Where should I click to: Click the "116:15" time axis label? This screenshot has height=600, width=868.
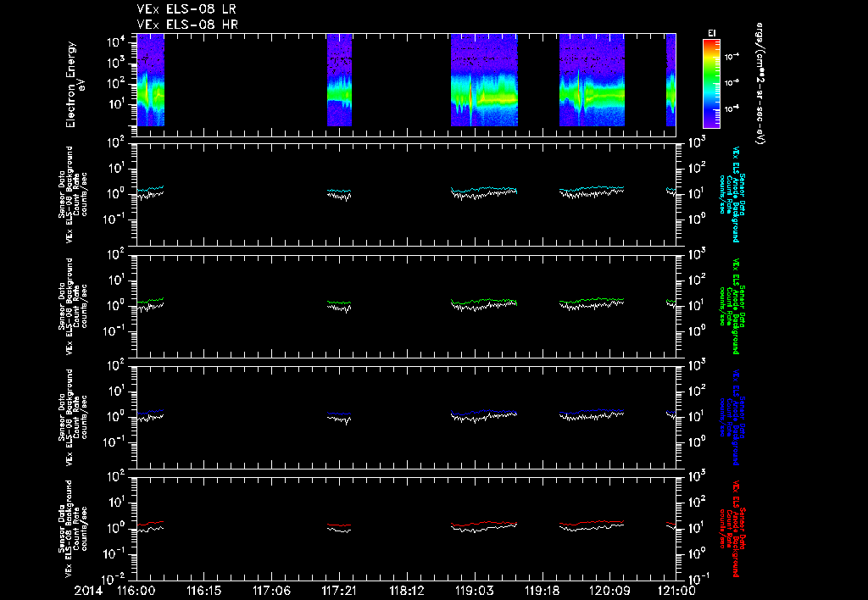click(203, 591)
